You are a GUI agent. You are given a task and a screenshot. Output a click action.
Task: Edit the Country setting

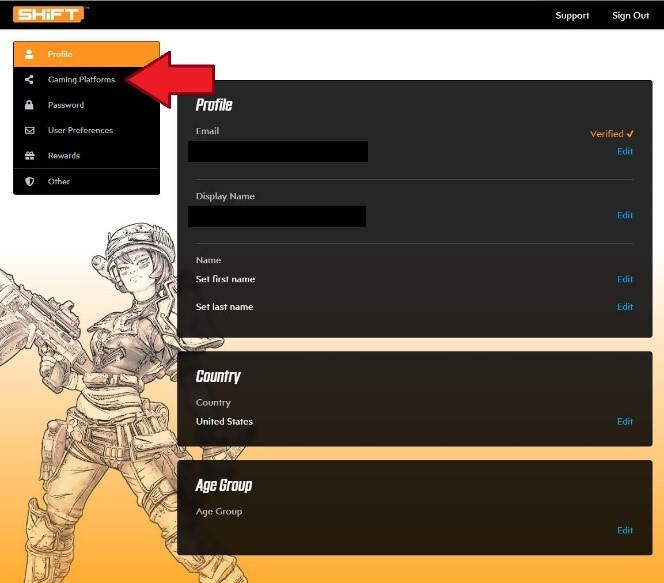(x=625, y=422)
